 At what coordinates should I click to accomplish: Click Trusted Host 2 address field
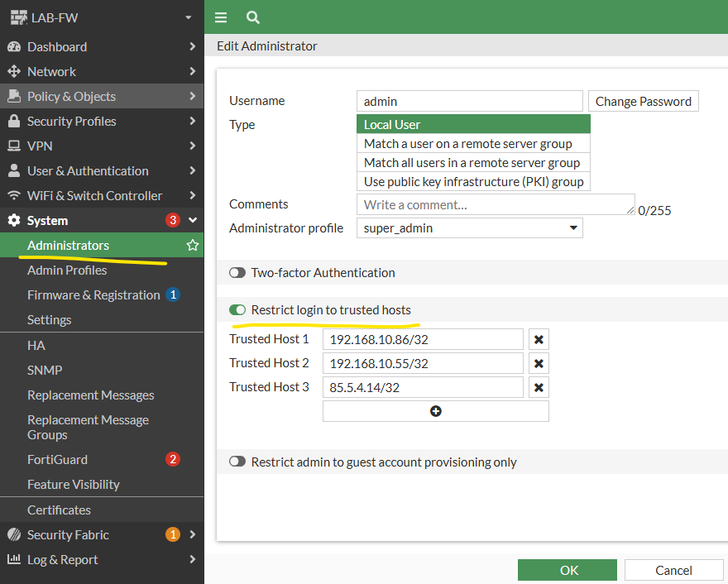[x=423, y=363]
